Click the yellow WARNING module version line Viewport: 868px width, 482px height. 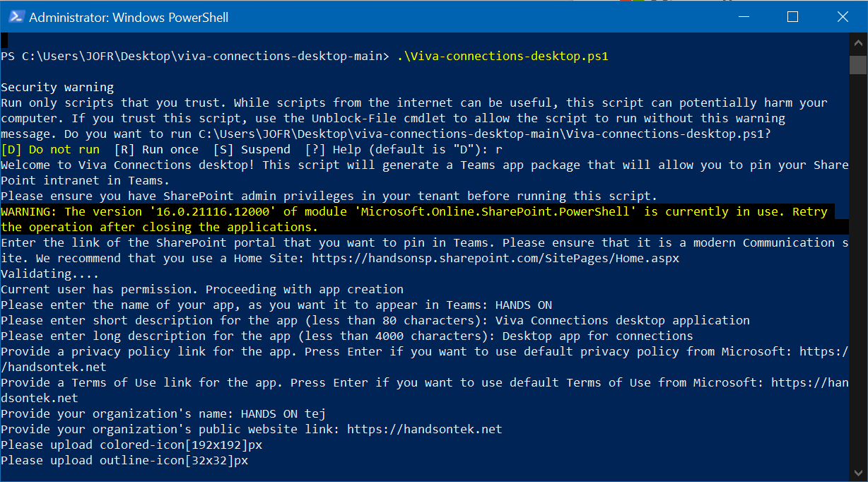pos(414,211)
